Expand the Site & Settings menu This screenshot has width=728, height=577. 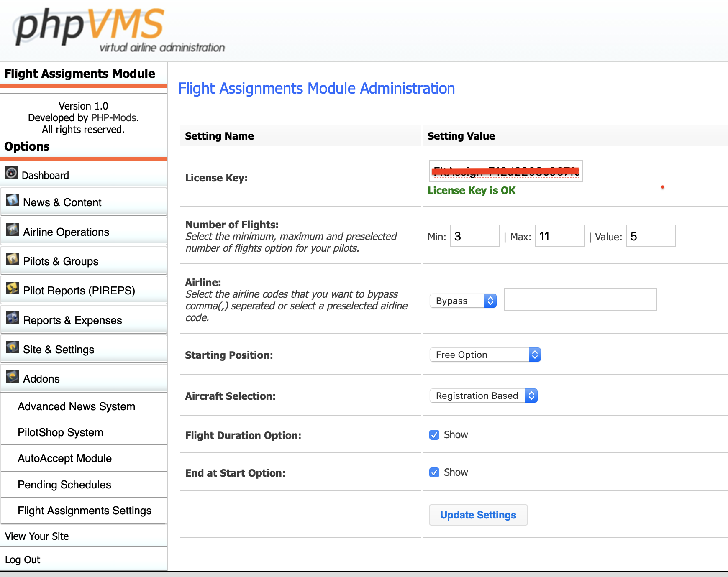pos(84,349)
